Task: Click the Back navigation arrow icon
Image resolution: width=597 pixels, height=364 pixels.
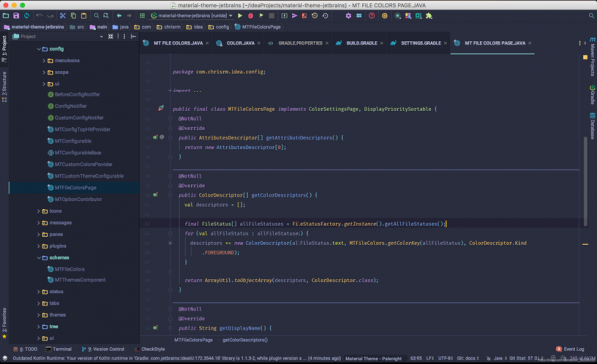Action: pyautogui.click(x=119, y=16)
